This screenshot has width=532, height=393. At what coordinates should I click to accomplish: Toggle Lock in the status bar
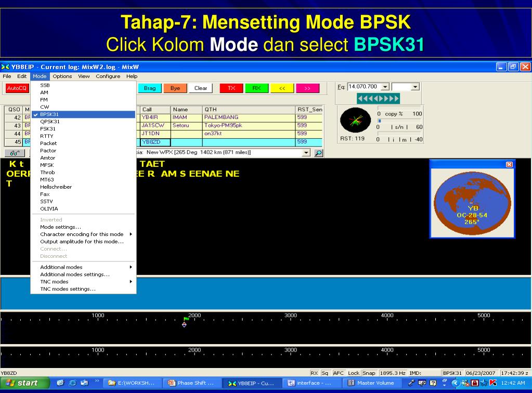click(x=354, y=373)
